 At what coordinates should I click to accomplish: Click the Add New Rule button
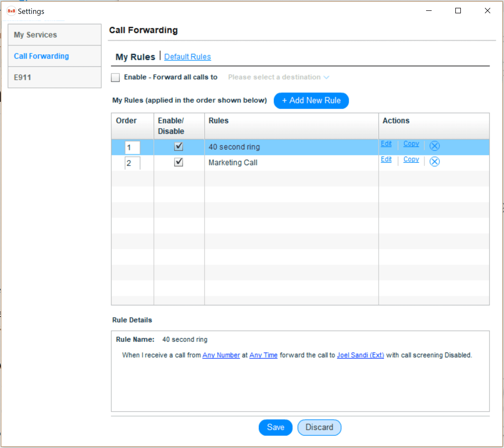coord(311,100)
